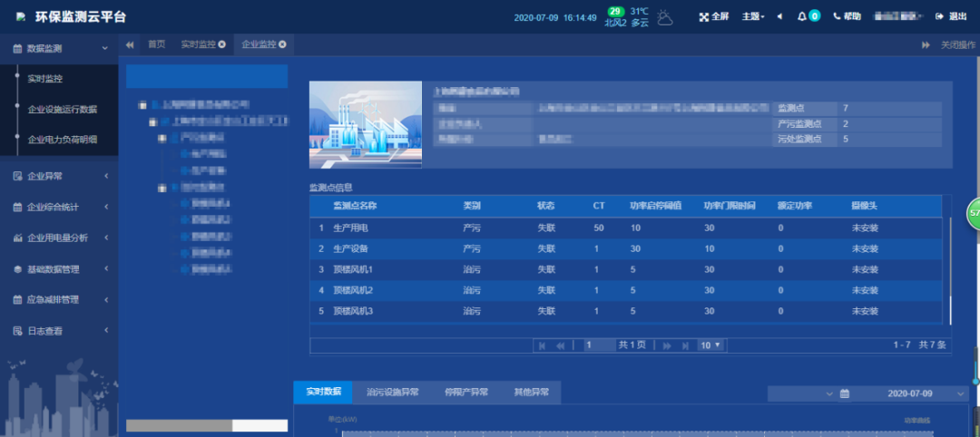Open the 2020-07-09 date picker dropdown

tap(961, 393)
